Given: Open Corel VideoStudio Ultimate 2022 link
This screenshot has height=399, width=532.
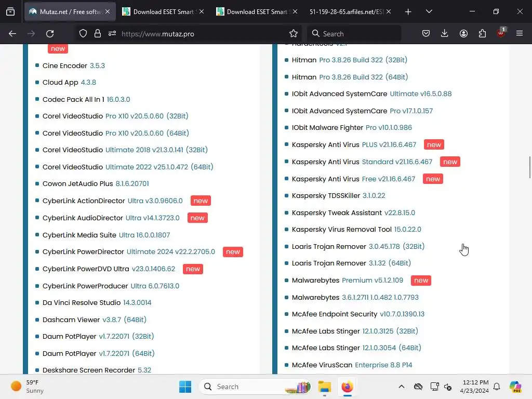Looking at the screenshot, I should pyautogui.click(x=128, y=167).
